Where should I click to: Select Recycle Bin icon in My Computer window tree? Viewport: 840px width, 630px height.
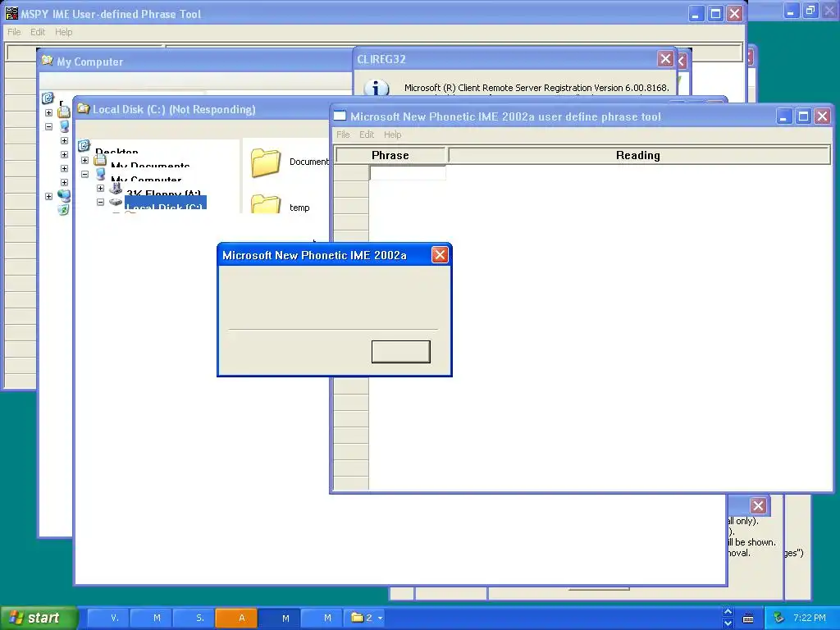point(63,209)
